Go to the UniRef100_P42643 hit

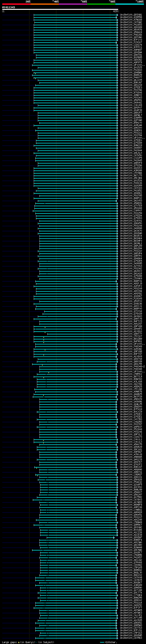coord(131,70)
